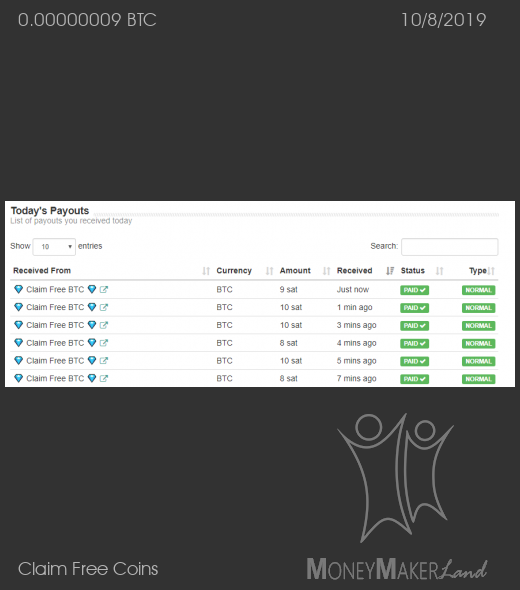Click PAID badge in Just now row
This screenshot has height=590, width=520.
coord(414,290)
